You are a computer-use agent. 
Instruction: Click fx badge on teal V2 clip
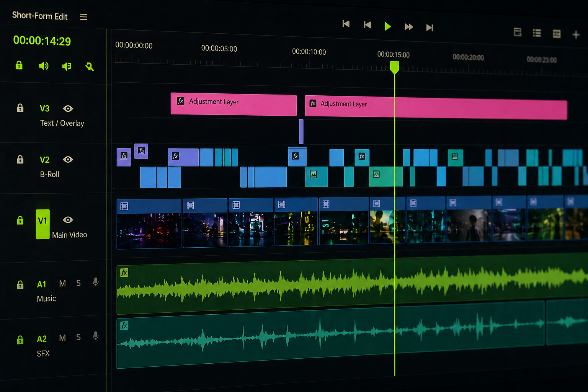point(362,156)
